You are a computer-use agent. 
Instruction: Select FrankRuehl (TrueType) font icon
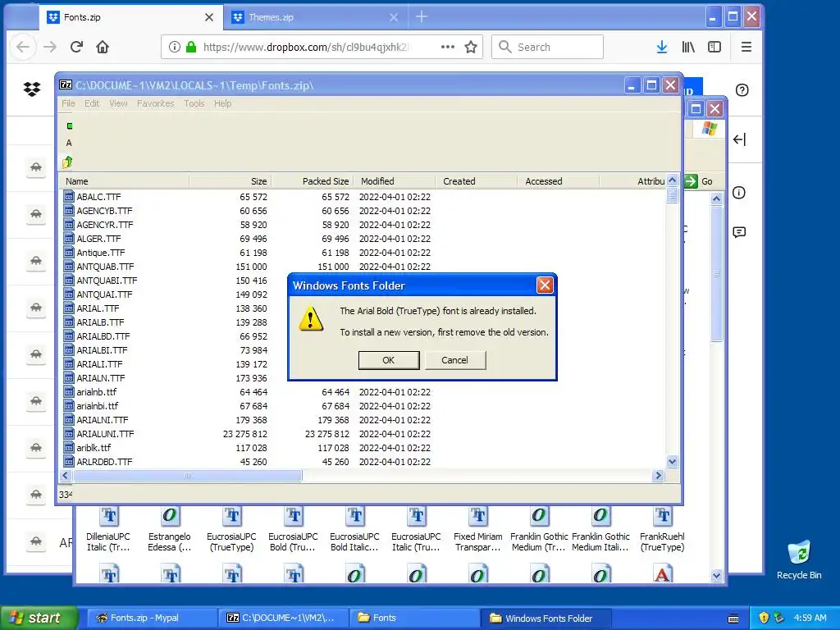(x=663, y=517)
